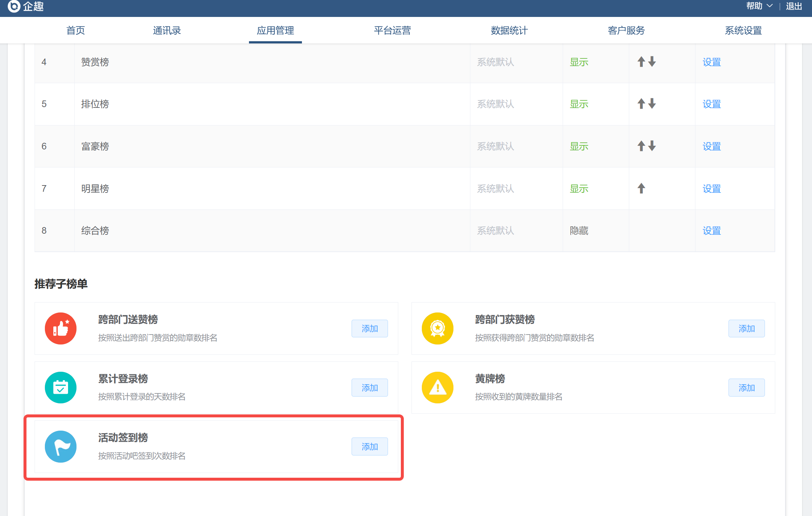Viewport: 812px width, 516px height.
Task: Click the teal calendar 累计登录榜 icon
Action: coord(61,388)
